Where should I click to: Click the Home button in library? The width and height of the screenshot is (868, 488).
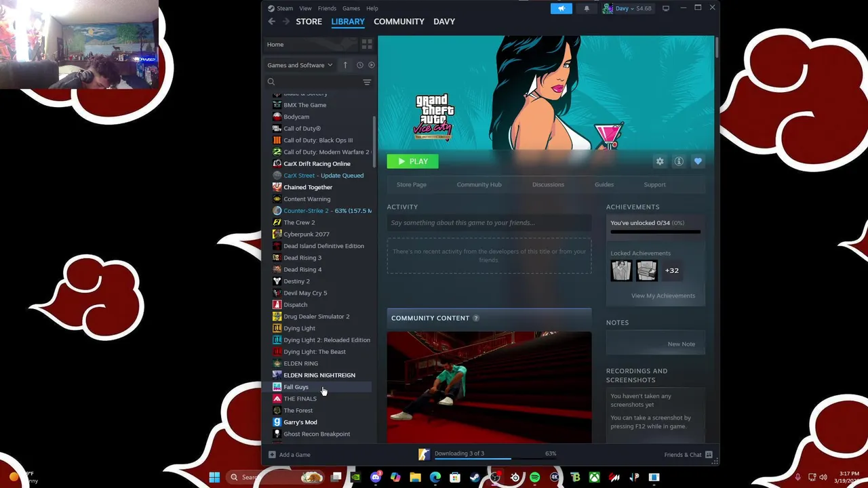(311, 44)
